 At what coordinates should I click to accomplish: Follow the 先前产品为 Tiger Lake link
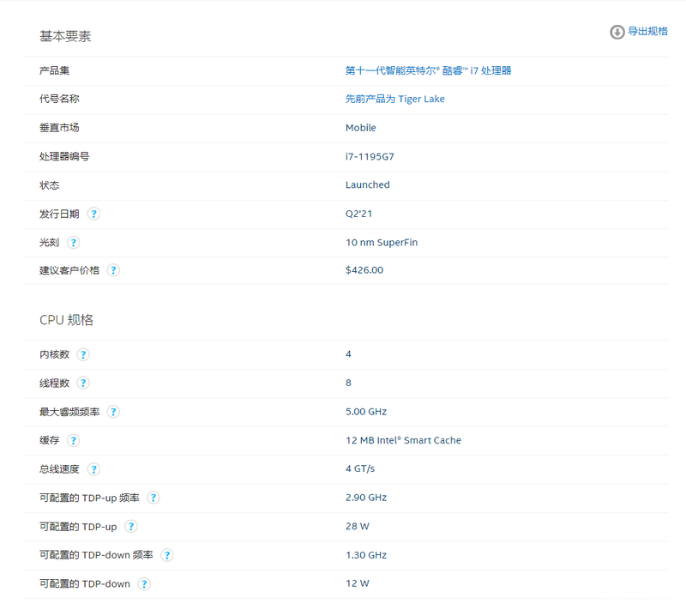pyautogui.click(x=394, y=99)
